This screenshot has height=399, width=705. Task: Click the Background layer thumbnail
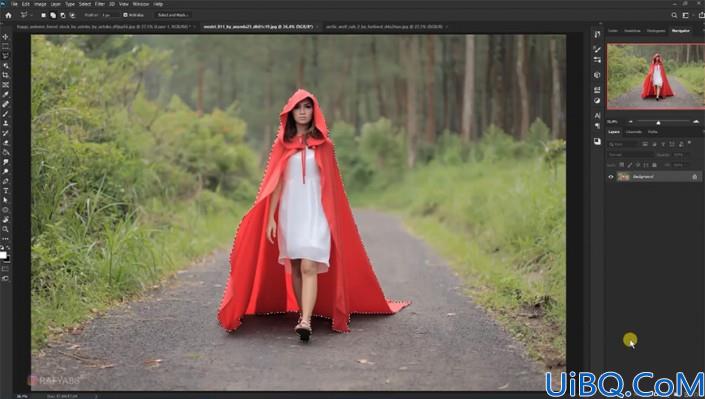(623, 177)
